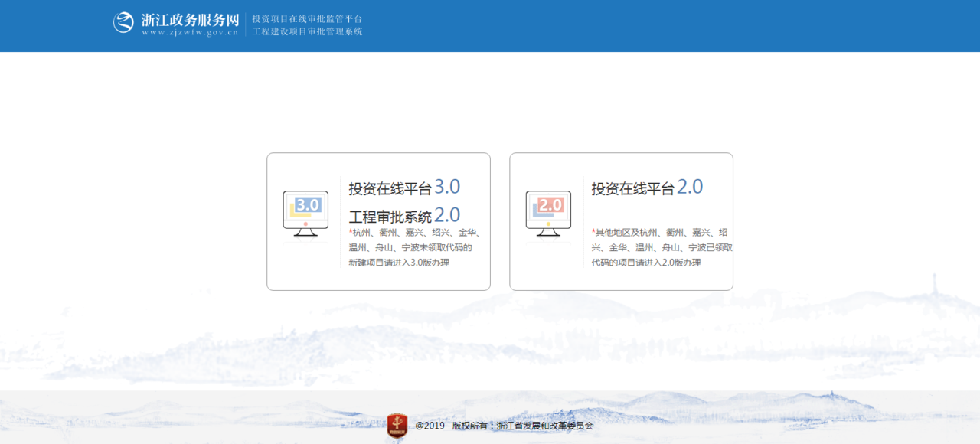Click 新建项目请进入3.0版办理 instruction line
This screenshot has height=444, width=980.
coord(399,263)
